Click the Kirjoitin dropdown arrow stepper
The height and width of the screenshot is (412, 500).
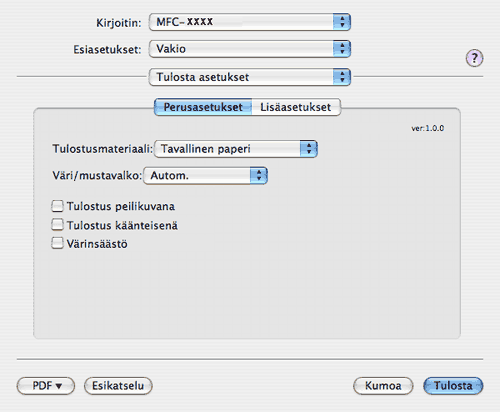[x=342, y=22]
